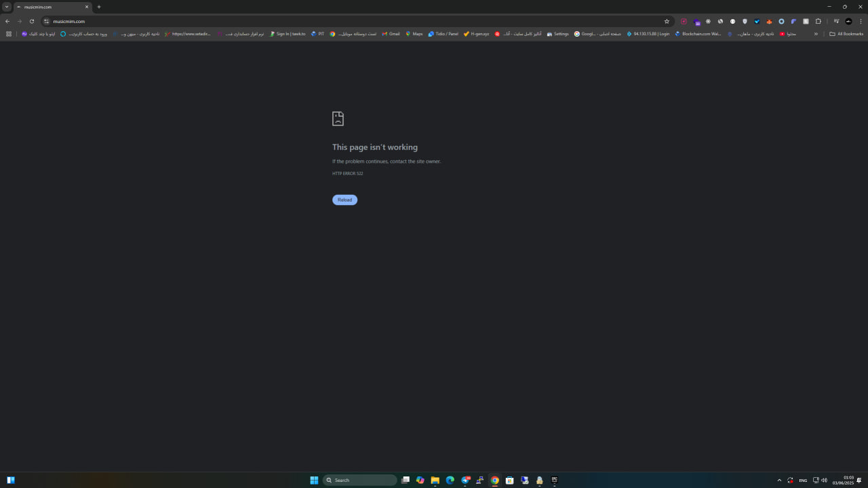Open the Maps bookmark
Viewport: 868px width, 488px height.
pos(414,34)
